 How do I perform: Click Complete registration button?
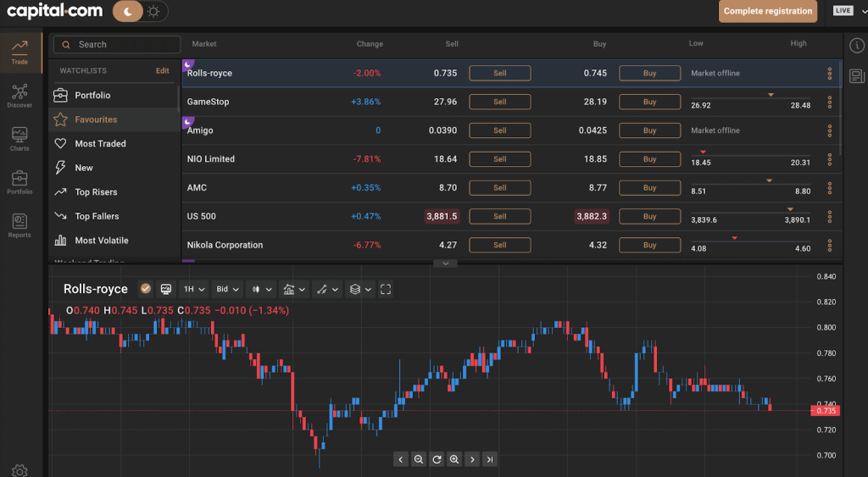click(768, 11)
